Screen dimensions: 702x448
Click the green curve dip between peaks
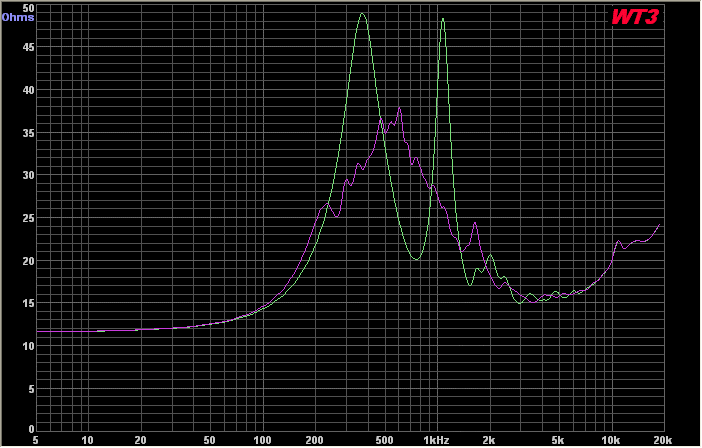point(416,259)
